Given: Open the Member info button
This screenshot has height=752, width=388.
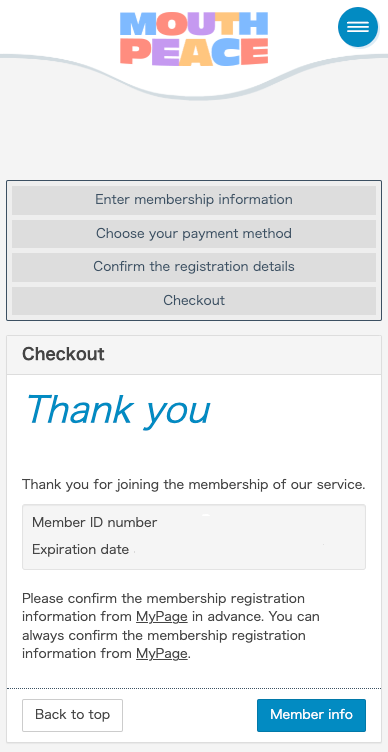Looking at the screenshot, I should (311, 715).
